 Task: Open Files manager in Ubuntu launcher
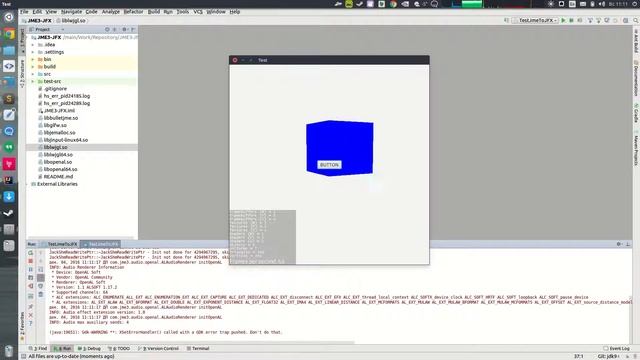pyautogui.click(x=9, y=50)
